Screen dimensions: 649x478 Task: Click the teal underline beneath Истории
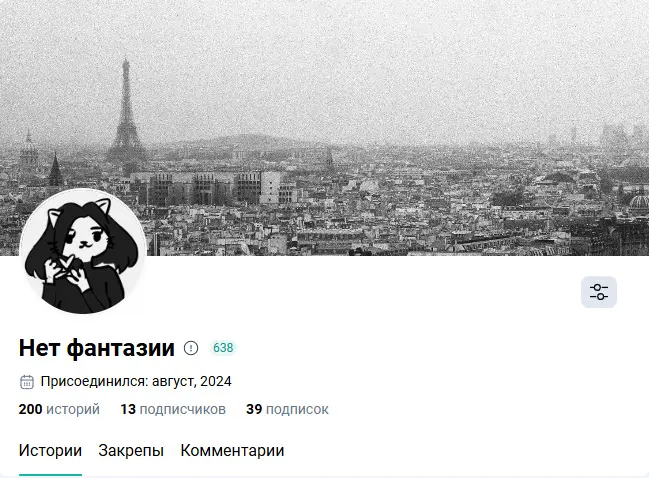click(50, 475)
